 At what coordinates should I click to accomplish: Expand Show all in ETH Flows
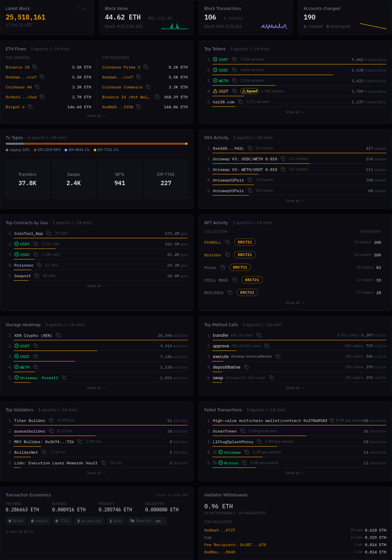(x=96, y=116)
